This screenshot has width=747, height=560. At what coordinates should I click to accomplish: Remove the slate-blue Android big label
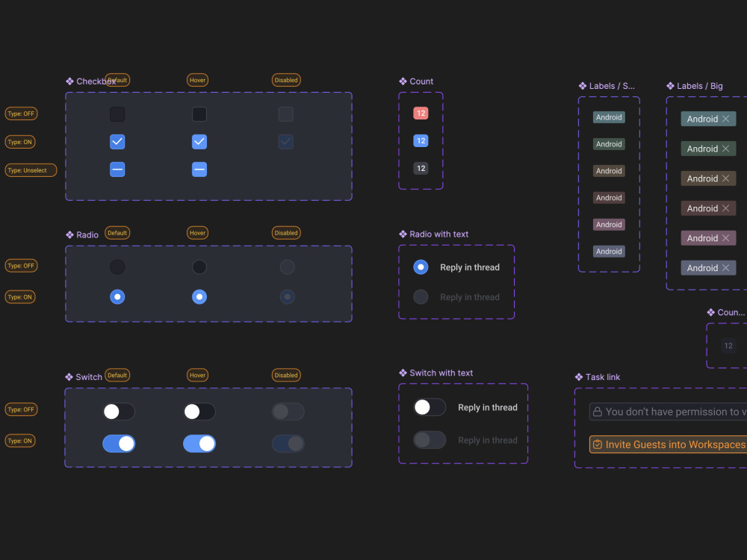725,268
